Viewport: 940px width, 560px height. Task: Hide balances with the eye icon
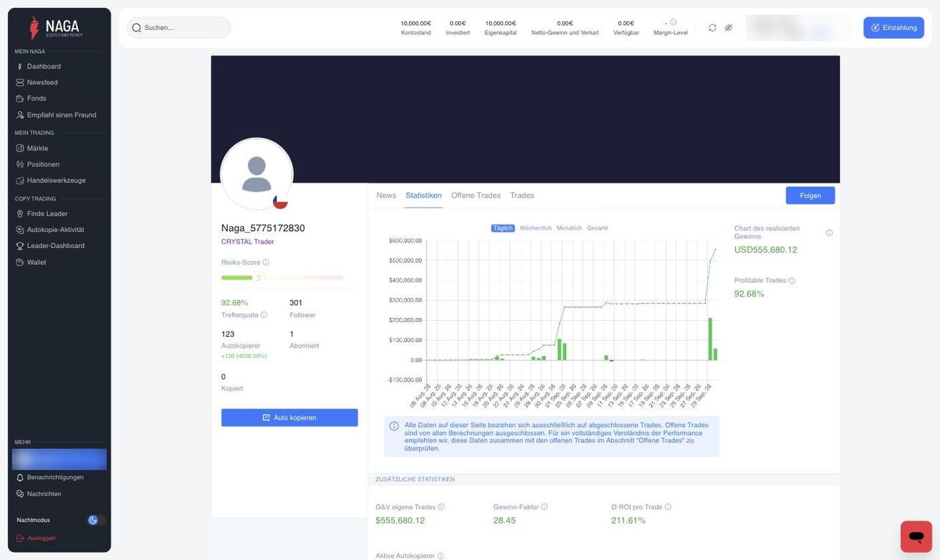728,28
